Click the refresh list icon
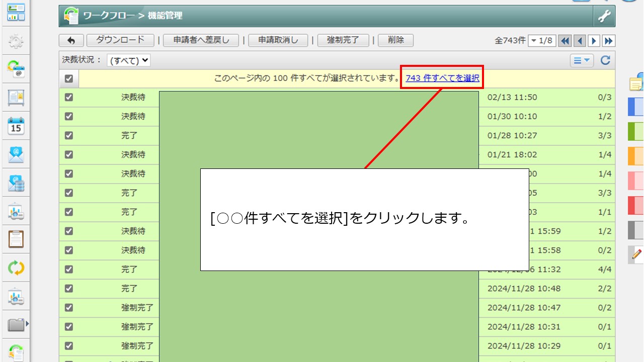Image resolution: width=644 pixels, height=362 pixels. 605,60
